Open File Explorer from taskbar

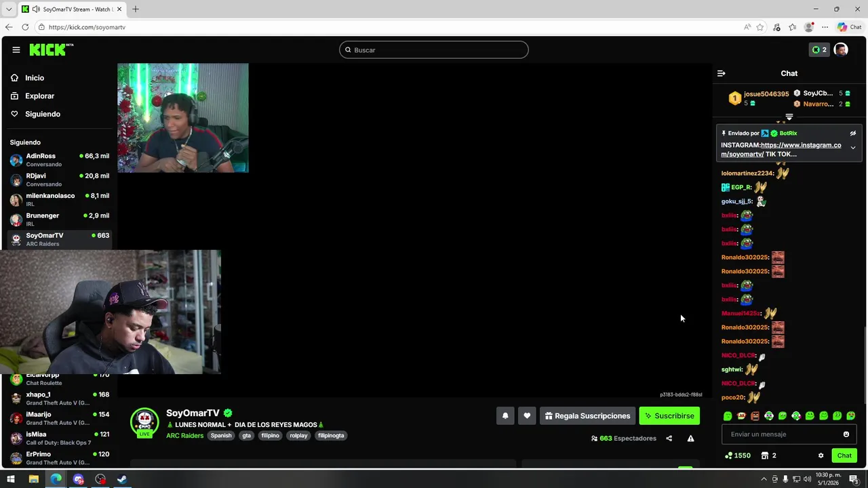coord(33,479)
